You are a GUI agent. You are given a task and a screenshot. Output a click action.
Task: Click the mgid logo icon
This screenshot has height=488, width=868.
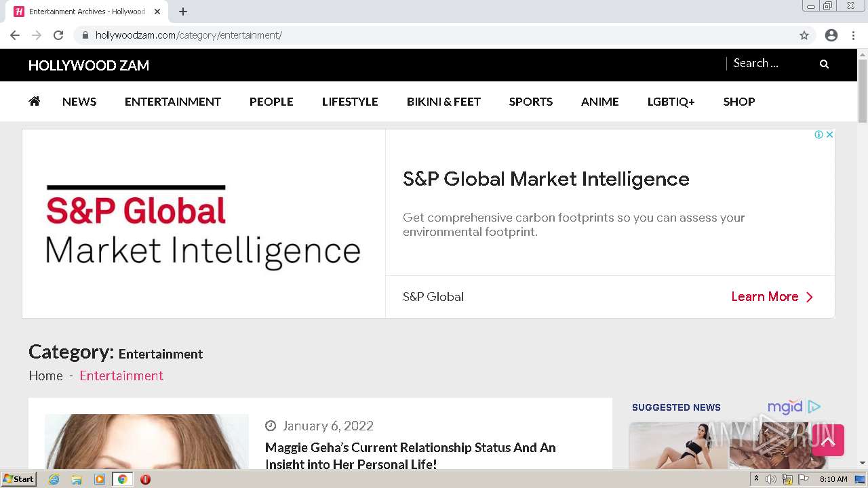794,407
